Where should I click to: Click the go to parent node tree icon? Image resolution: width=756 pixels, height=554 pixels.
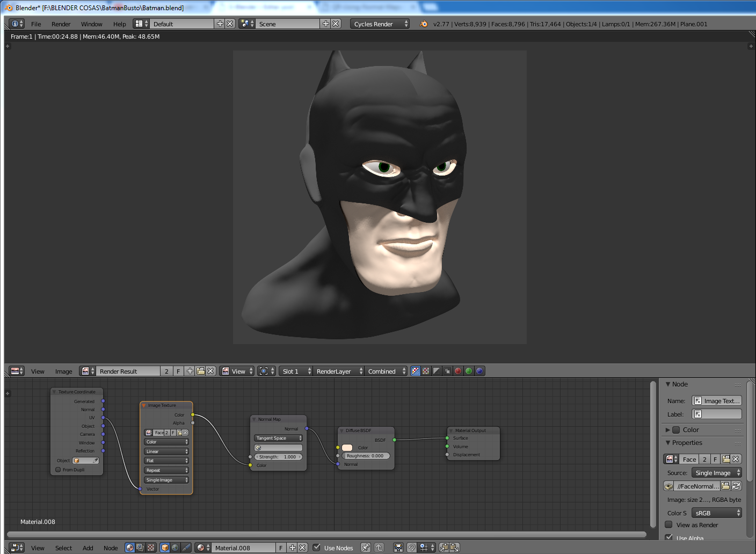click(379, 548)
